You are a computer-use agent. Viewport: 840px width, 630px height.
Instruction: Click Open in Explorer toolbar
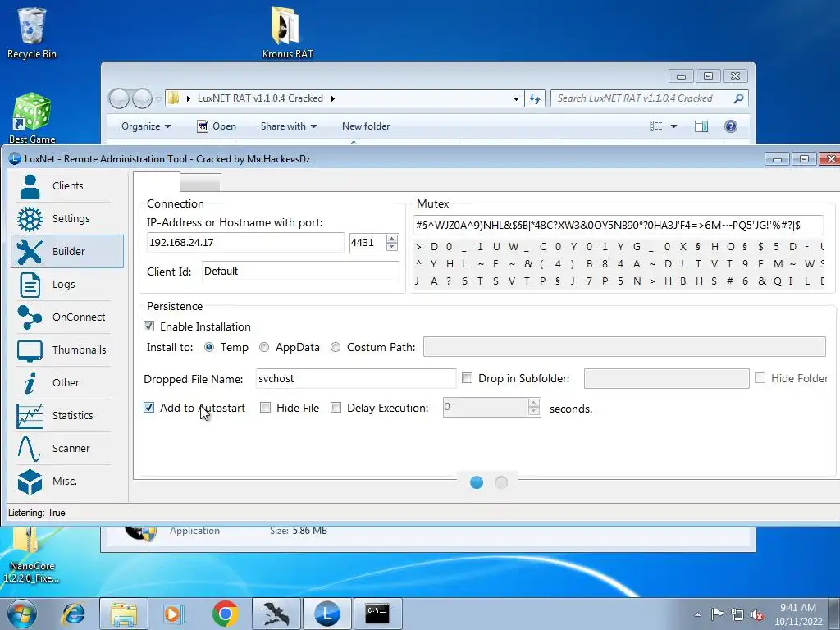pyautogui.click(x=217, y=126)
